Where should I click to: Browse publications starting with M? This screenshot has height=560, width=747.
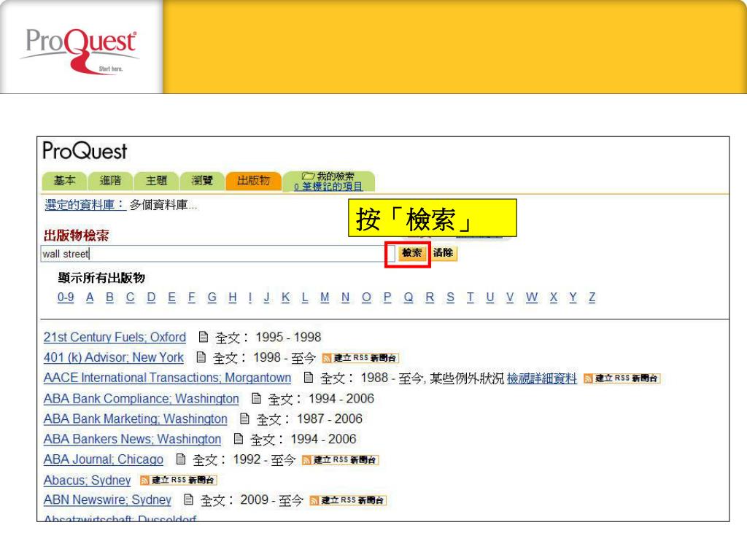(x=325, y=297)
